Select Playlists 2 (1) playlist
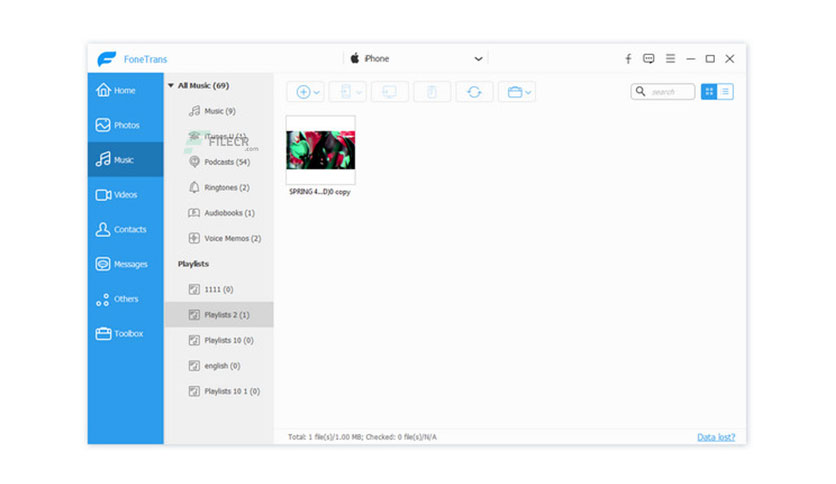Viewport: 836px width, 484px height. coord(219,314)
